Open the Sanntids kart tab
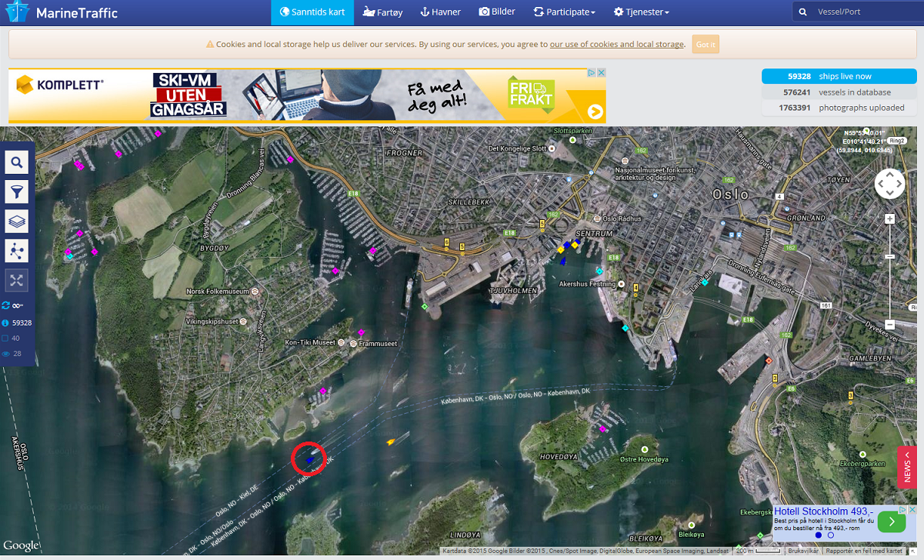 coord(312,12)
